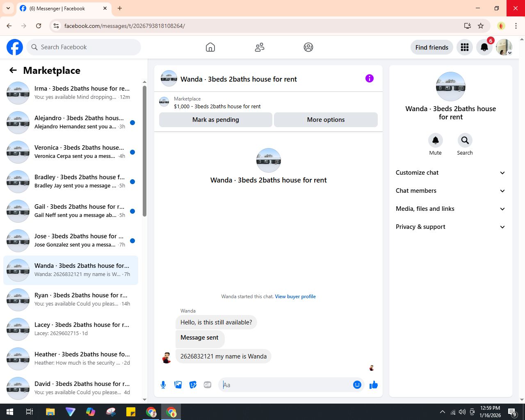Screen dimensions: 525x420
Task: Open the tab search dropdown arrow
Action: click(x=8, y=8)
